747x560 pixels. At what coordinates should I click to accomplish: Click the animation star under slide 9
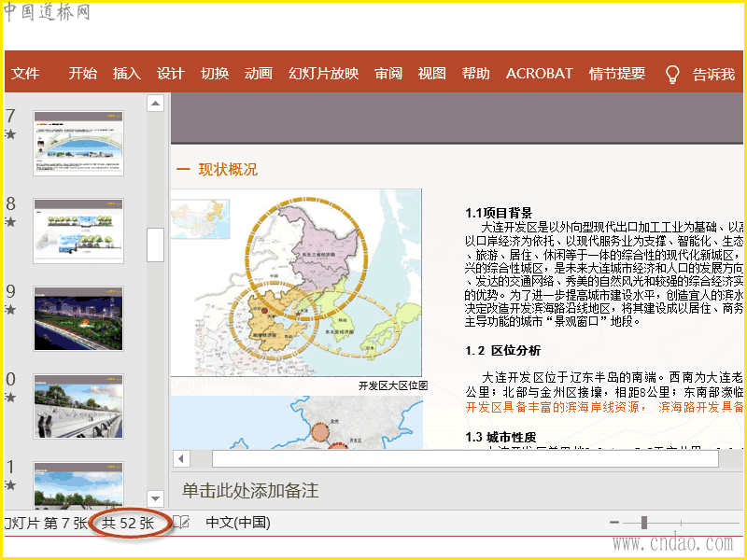point(10,310)
